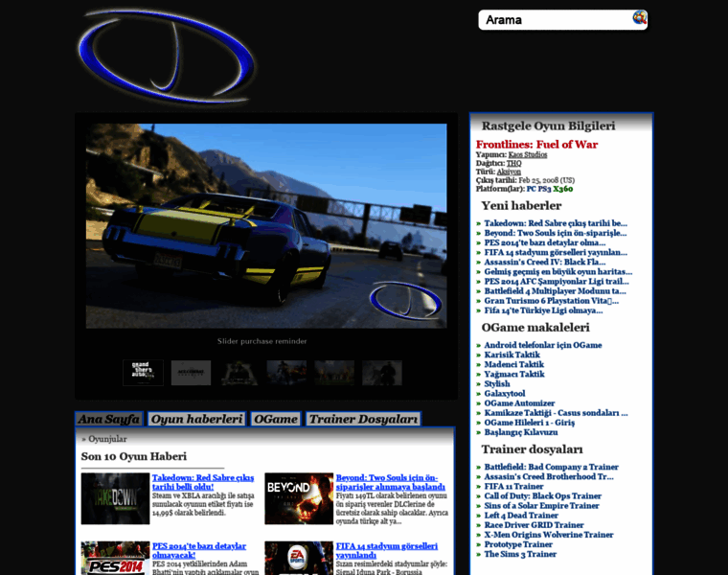
Task: Open The Sims 3 Trainer link
Action: [520, 554]
